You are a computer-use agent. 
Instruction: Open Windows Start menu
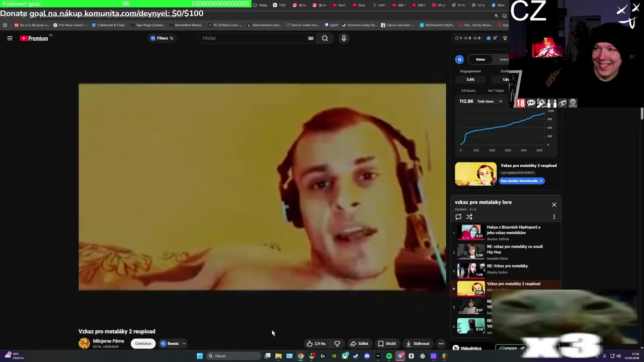200,356
